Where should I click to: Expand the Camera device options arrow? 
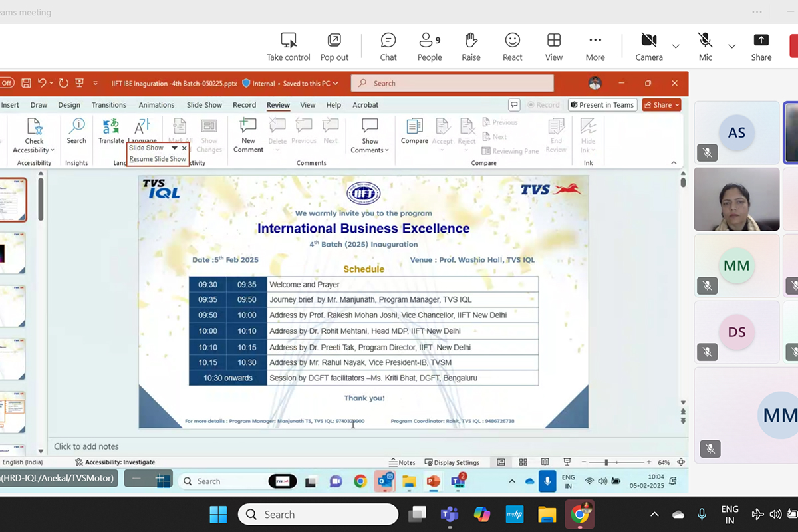[x=676, y=46]
